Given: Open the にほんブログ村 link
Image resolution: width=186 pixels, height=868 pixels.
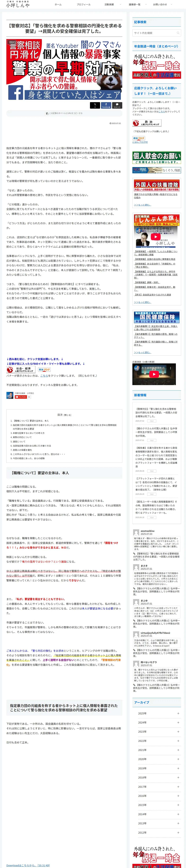Looking at the screenshot, I should [140, 142].
